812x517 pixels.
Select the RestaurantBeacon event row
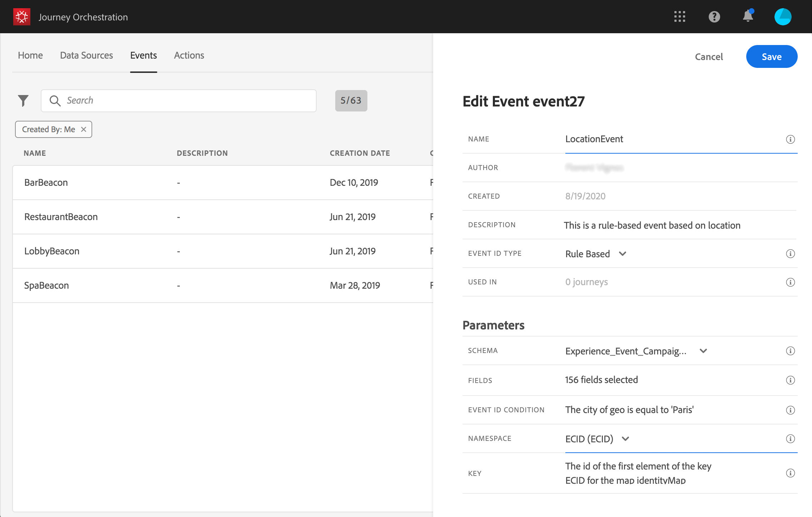(61, 217)
